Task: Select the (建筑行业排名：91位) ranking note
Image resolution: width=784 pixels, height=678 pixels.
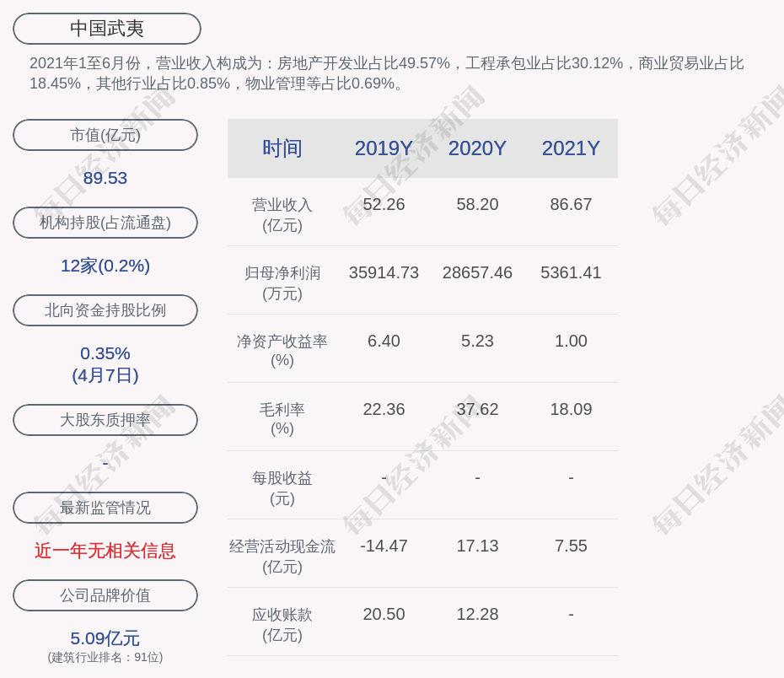Action: click(105, 657)
